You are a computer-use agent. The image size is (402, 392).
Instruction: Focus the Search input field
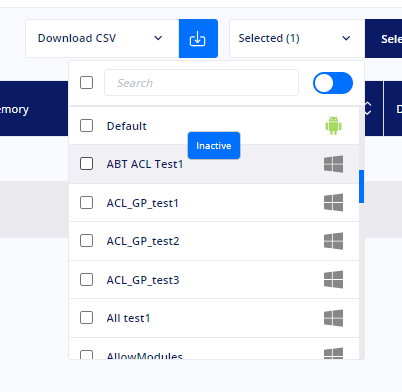pyautogui.click(x=201, y=83)
